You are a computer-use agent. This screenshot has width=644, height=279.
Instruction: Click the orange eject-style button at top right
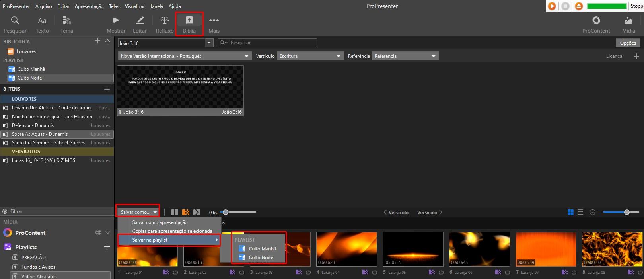[x=579, y=6]
